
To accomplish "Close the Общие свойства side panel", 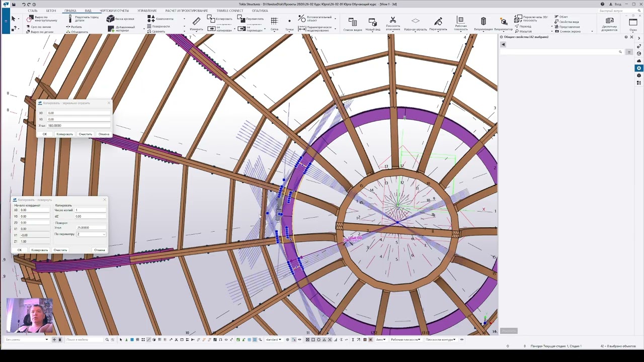I will (x=632, y=37).
